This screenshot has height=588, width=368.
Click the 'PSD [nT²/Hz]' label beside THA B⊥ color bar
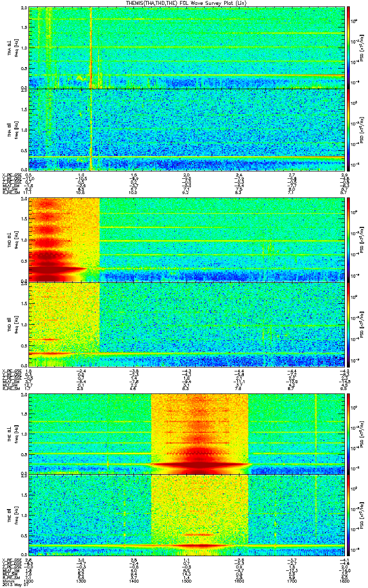tap(362, 48)
